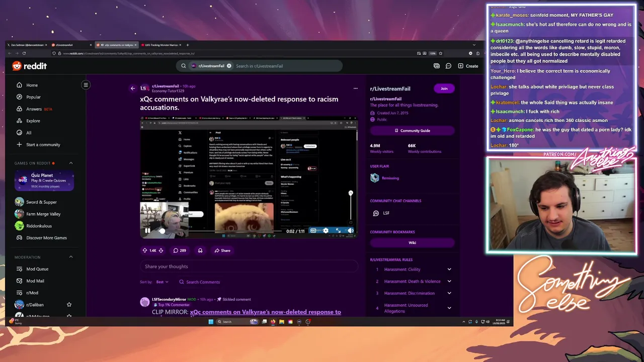Viewport: 644px width, 362px height.
Task: Click the Share your thoughts comment box
Action: click(x=249, y=266)
